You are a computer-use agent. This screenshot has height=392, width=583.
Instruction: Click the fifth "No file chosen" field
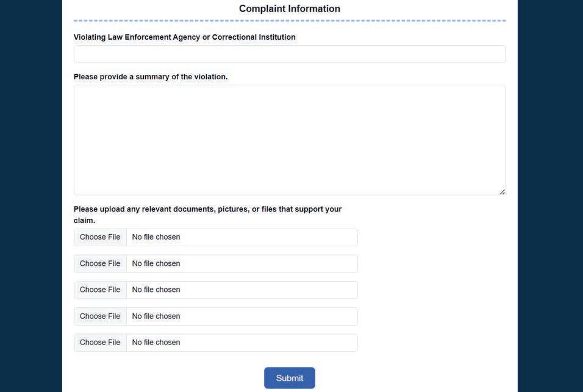coord(241,343)
